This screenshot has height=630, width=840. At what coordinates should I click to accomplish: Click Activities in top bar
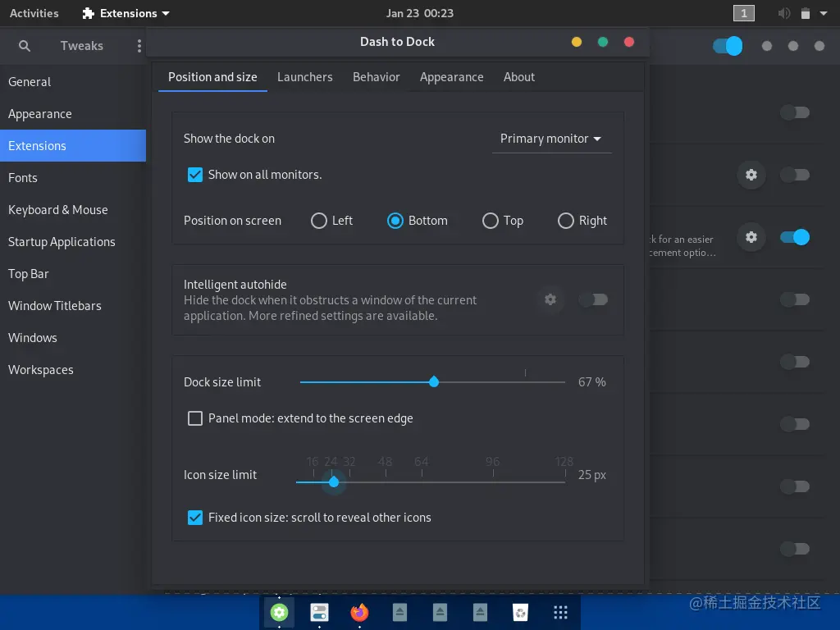click(x=34, y=13)
